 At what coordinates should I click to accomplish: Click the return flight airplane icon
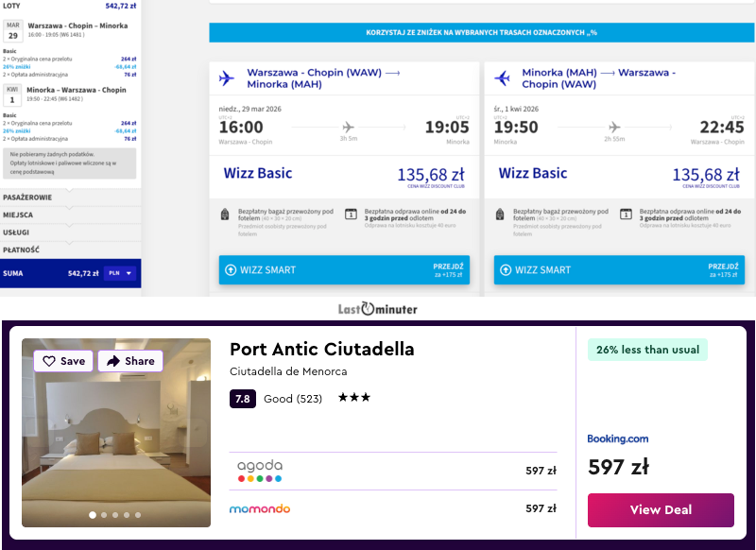point(502,78)
